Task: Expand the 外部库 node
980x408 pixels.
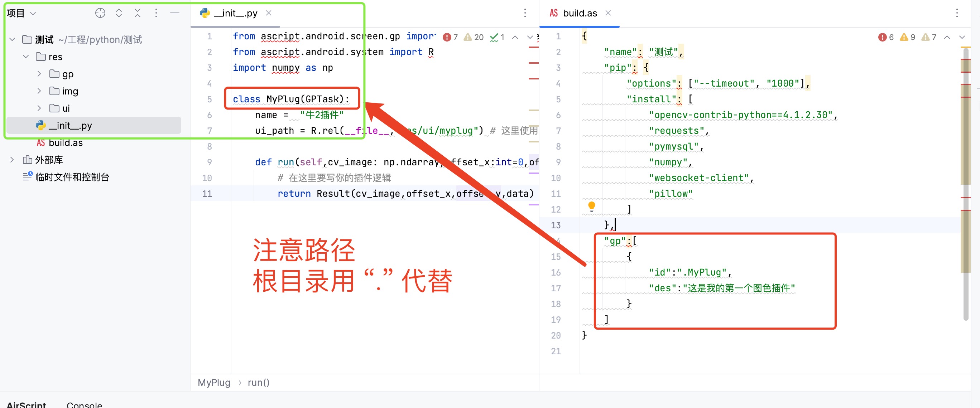Action: pos(12,160)
